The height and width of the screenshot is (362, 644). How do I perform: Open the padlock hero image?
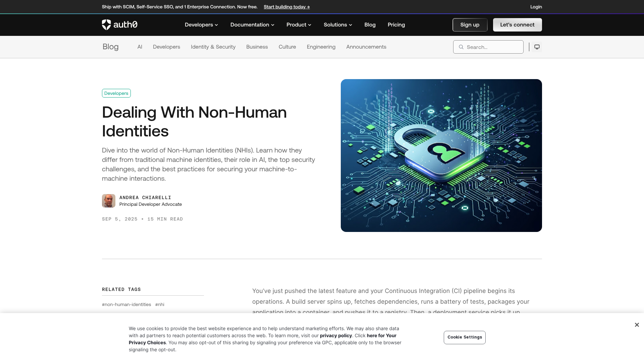pos(441,156)
